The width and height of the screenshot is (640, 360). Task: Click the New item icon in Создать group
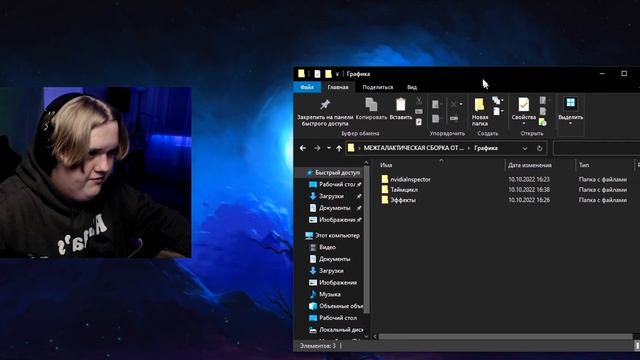[x=496, y=100]
